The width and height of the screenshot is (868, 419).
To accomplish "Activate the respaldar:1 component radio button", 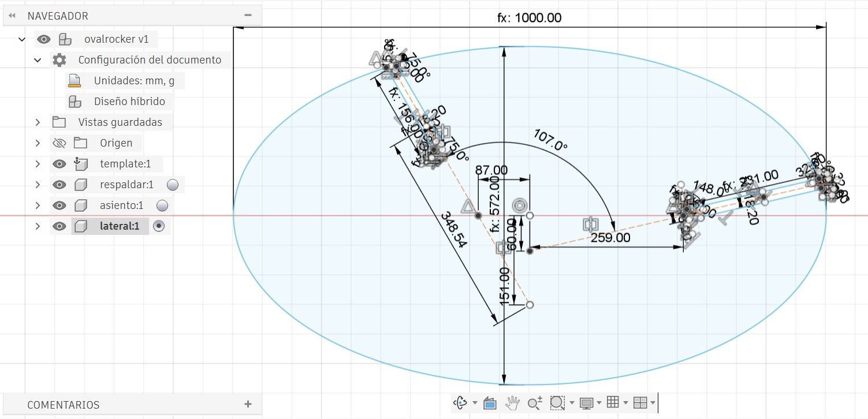I will (x=173, y=185).
